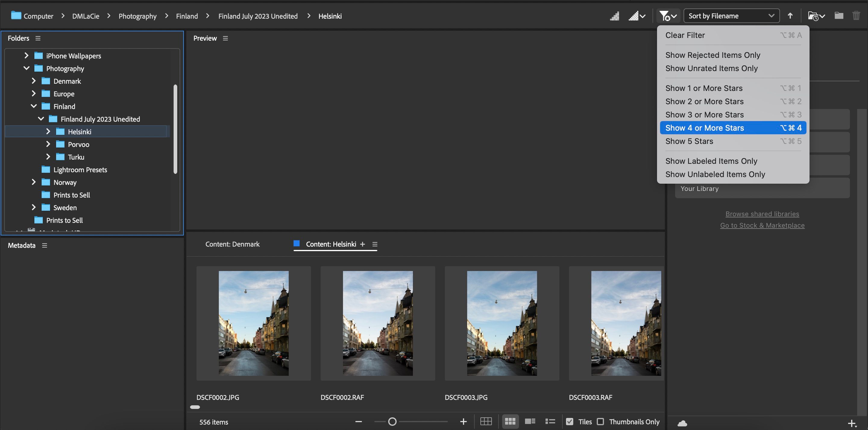Uncheck the Tiles checkbox

tap(570, 421)
